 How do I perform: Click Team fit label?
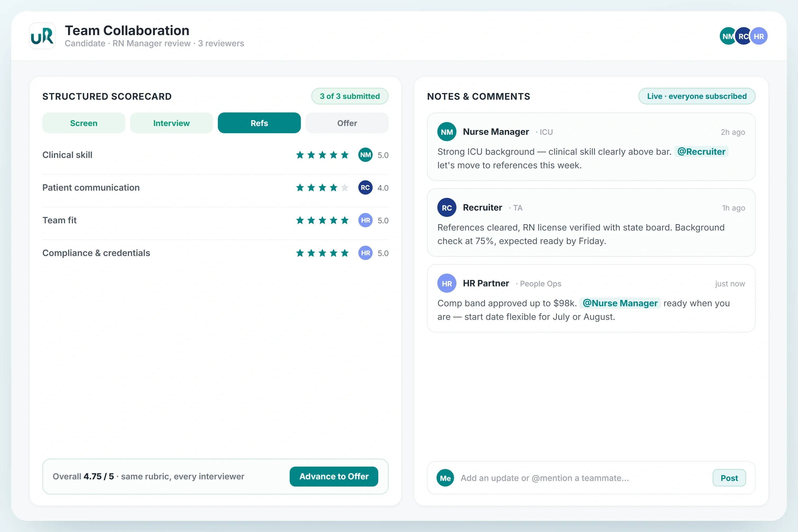[59, 220]
